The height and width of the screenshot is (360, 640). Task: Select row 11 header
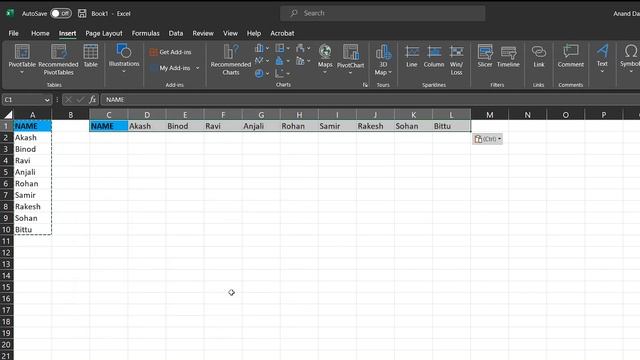tap(7, 241)
